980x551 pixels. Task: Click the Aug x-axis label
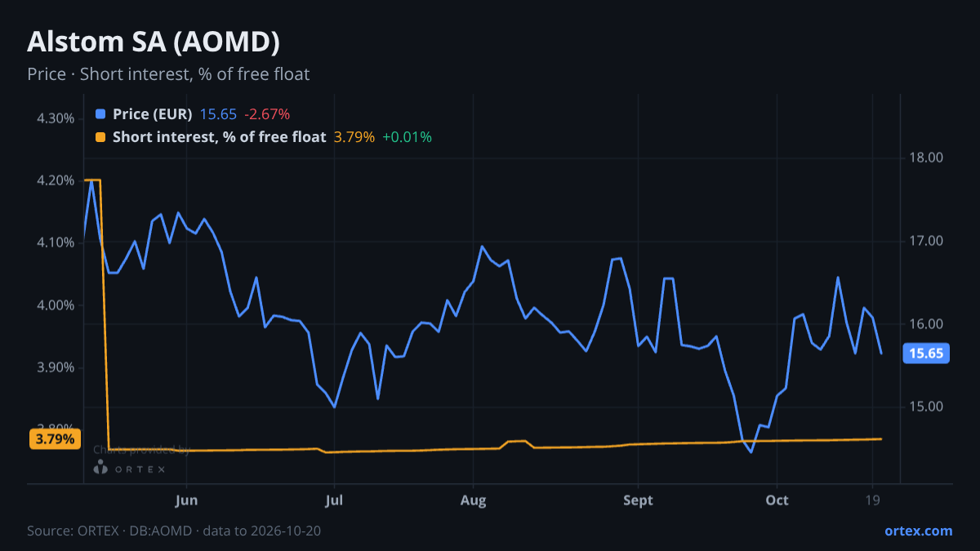(x=473, y=500)
